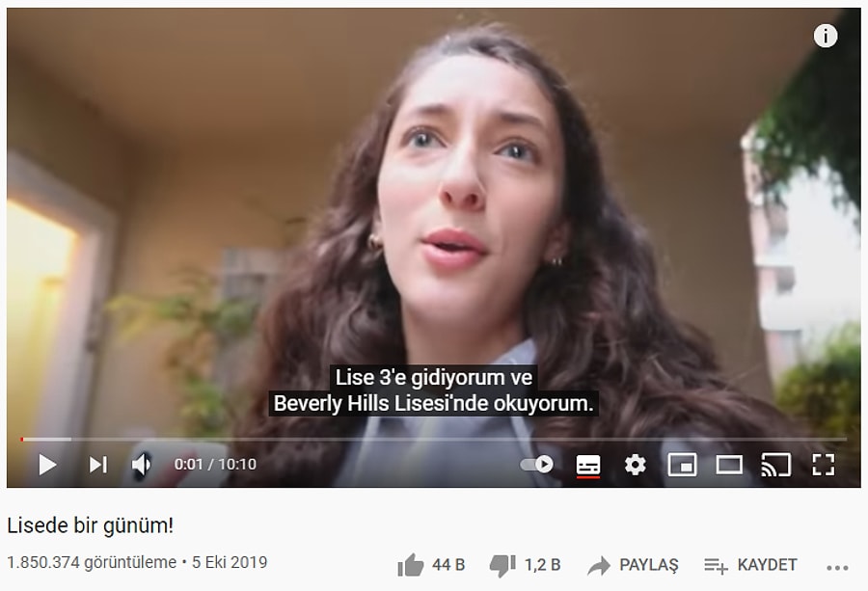Open the info card icon
The width and height of the screenshot is (868, 591).
point(826,36)
